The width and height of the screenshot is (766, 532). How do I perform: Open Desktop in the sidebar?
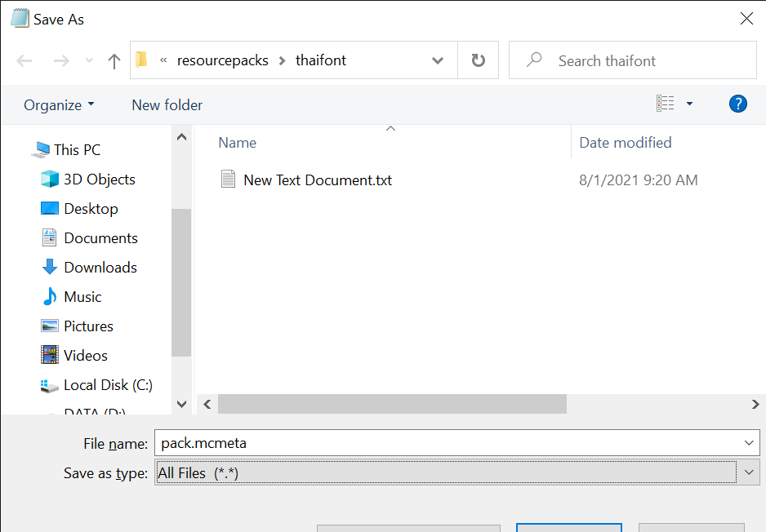91,208
